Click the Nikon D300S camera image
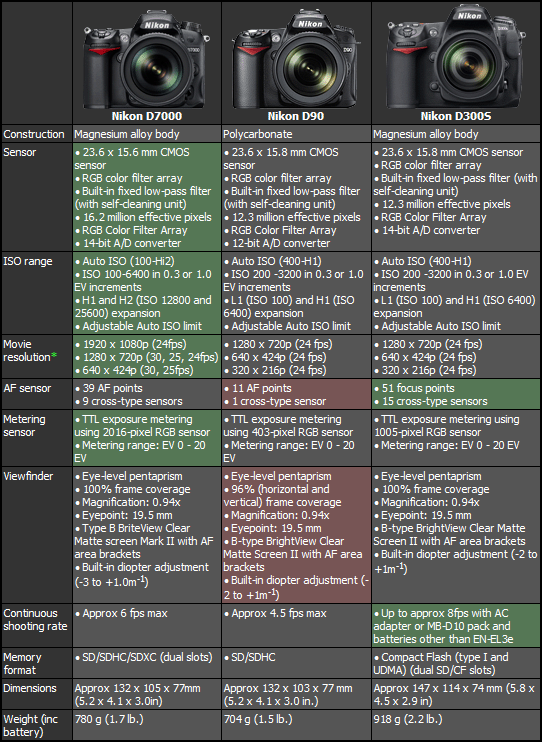The height and width of the screenshot is (742, 542). (x=455, y=58)
